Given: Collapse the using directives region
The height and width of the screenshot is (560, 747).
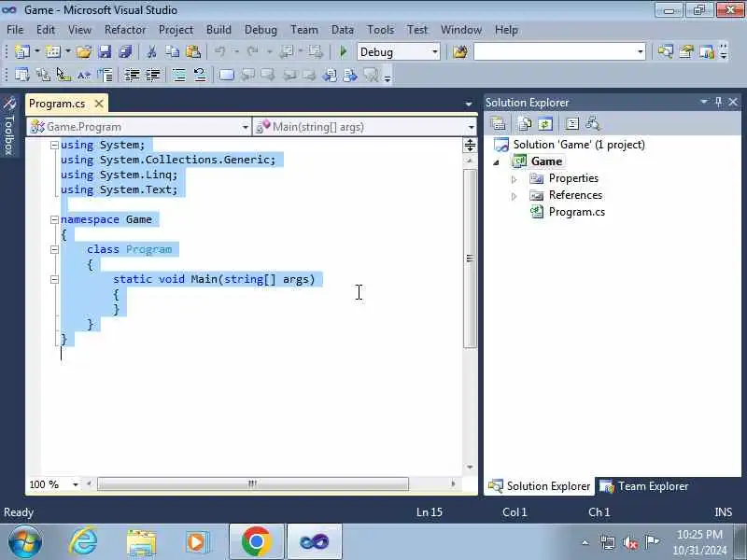Looking at the screenshot, I should tap(54, 145).
